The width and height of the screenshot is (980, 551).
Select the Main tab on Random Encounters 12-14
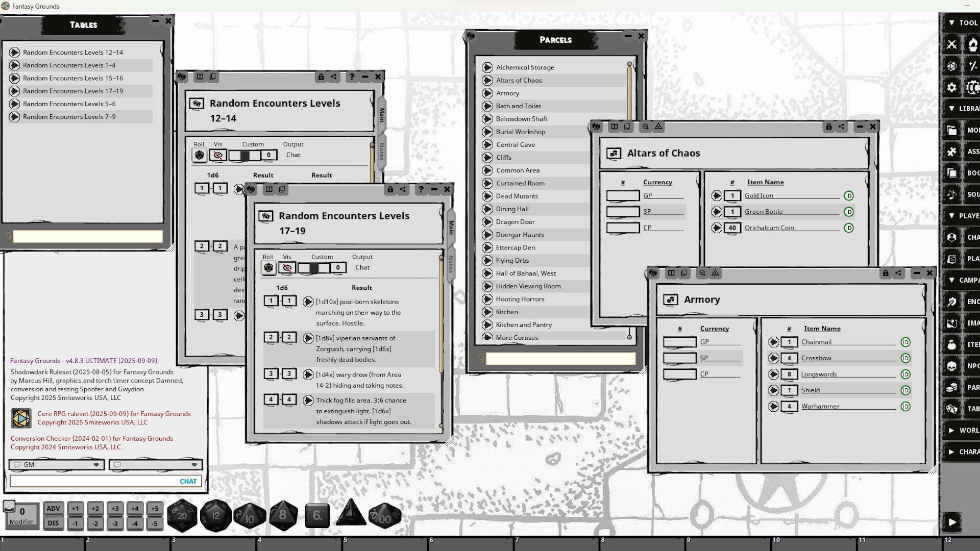tap(381, 115)
